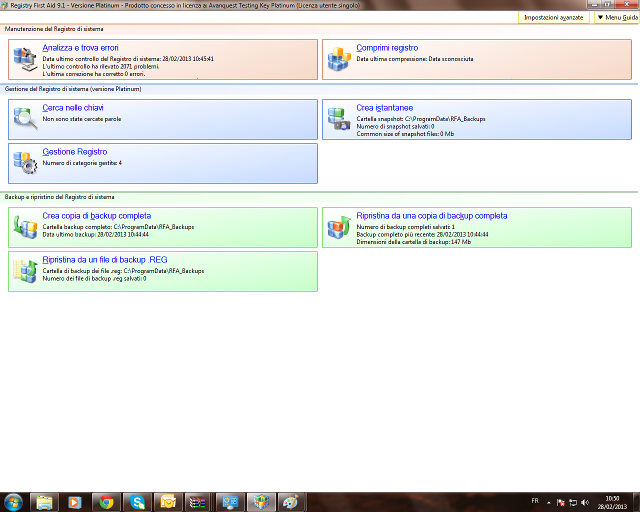Switch to Registry First Aid taskbar icon
The width and height of the screenshot is (640, 512).
[x=261, y=502]
